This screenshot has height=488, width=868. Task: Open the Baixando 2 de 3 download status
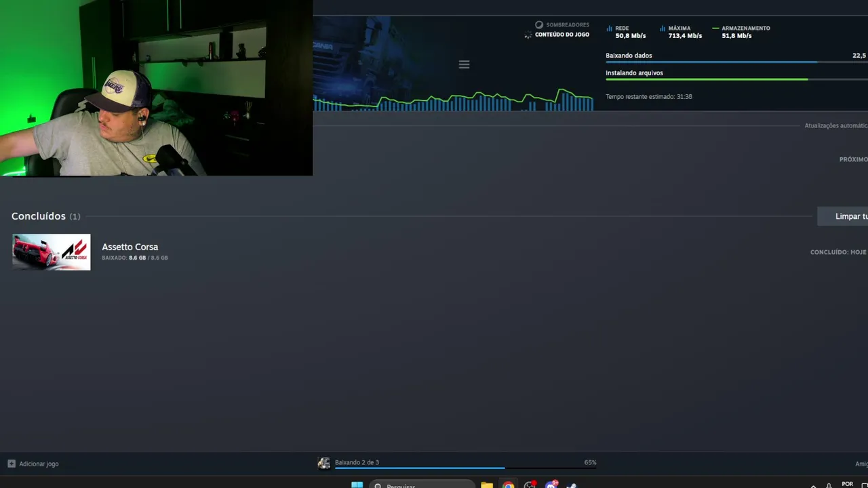(357, 462)
